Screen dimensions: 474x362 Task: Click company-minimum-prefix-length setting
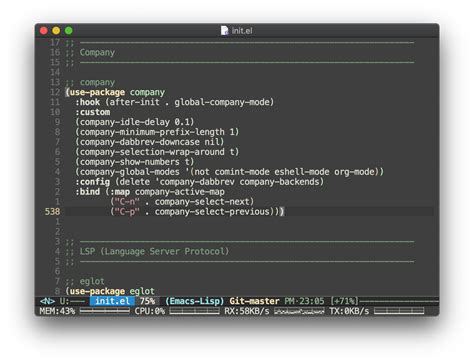click(x=157, y=132)
